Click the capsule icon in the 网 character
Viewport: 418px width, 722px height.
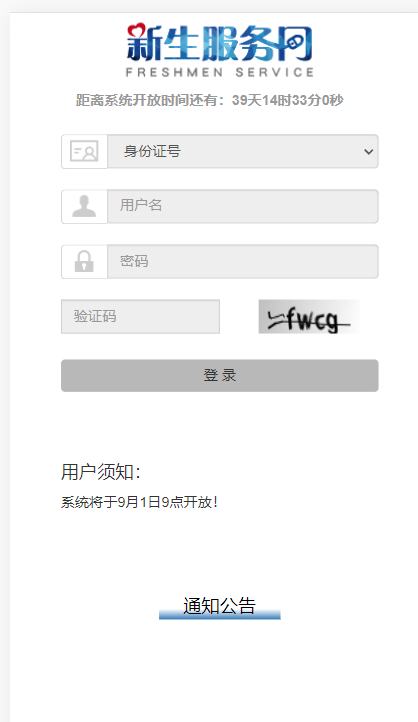(294, 44)
